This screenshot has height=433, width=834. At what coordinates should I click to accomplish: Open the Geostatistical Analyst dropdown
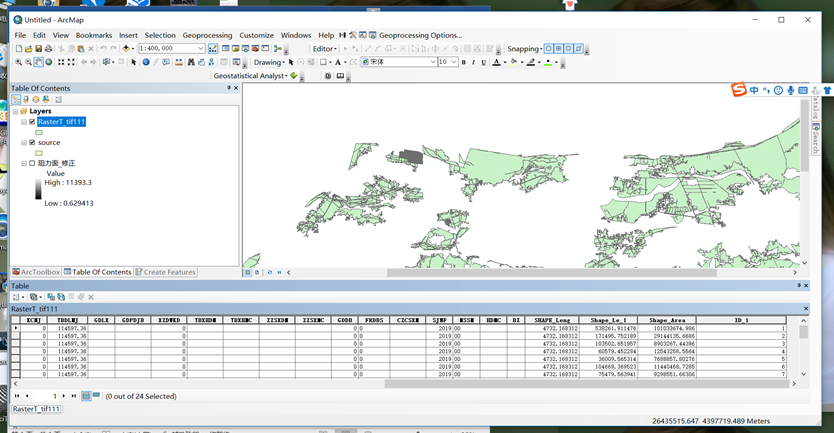(x=251, y=76)
